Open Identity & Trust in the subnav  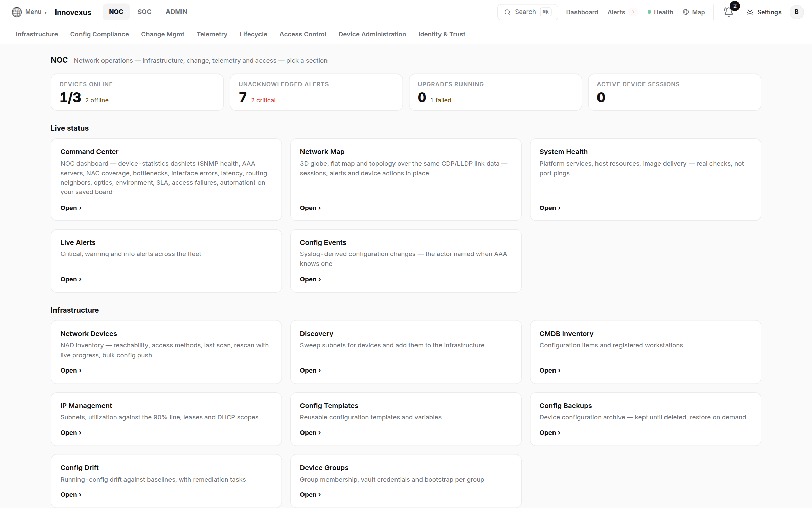click(442, 34)
